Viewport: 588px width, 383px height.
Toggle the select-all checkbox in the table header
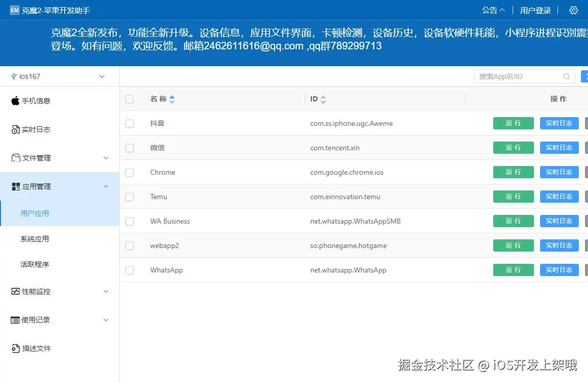(x=129, y=99)
